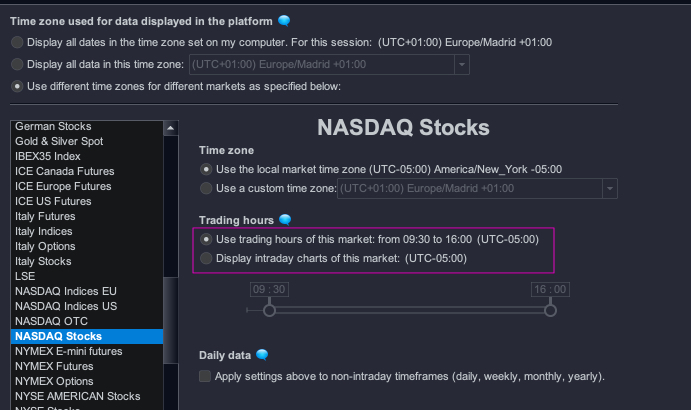Choose use local market time zone option

coord(206,168)
